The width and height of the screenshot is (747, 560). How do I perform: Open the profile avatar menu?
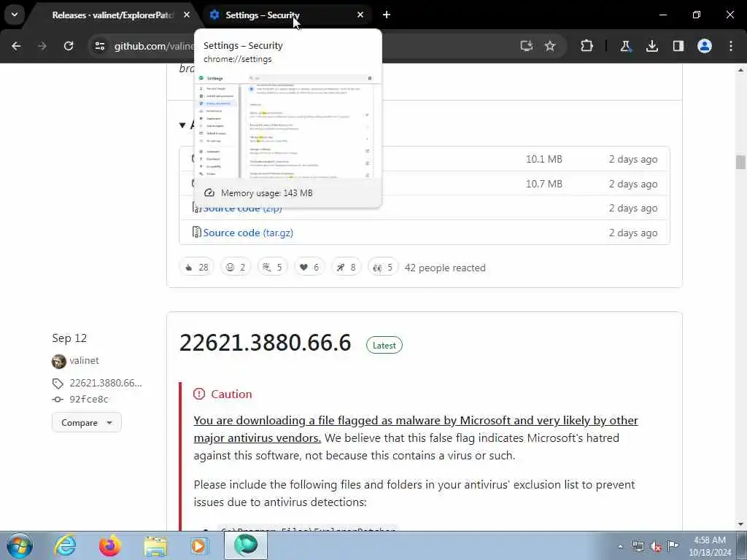pos(705,46)
